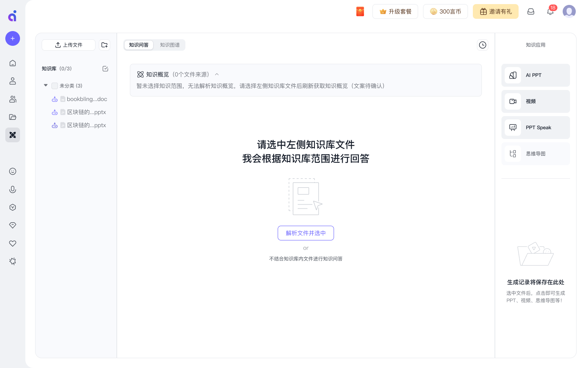
Task: Click the microphone icon in the left sidebar
Action: tap(13, 189)
